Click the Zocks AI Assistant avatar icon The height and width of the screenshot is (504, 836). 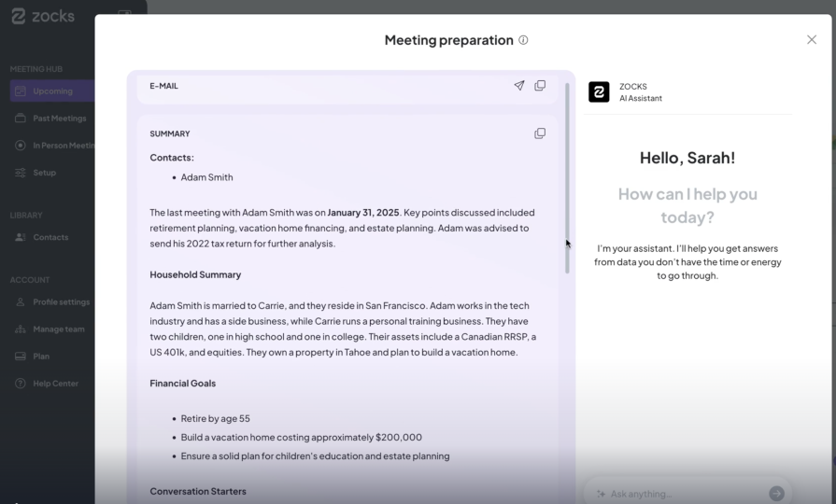(599, 91)
